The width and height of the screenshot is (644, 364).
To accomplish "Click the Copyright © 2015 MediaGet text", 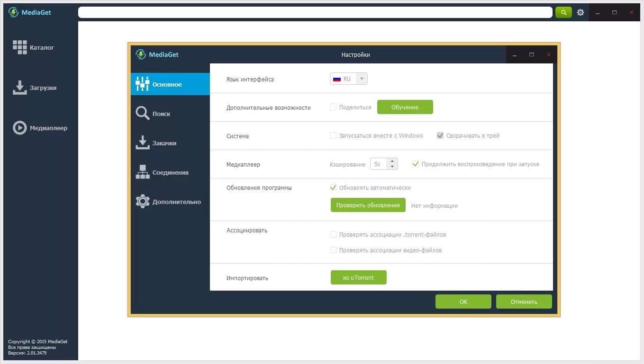I will click(38, 341).
